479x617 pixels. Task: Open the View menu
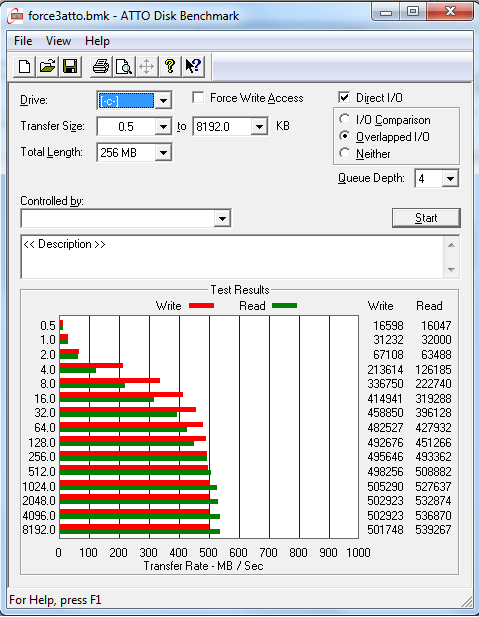(x=58, y=41)
